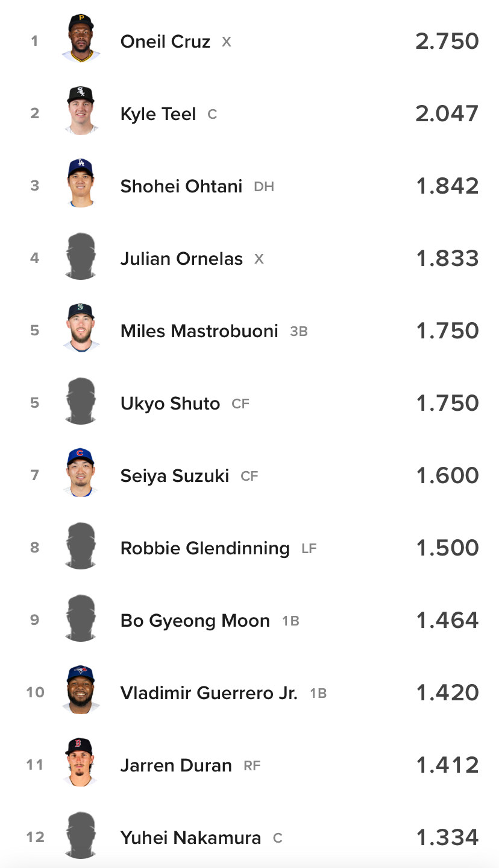Open the Vladimir Guerrero Jr. name link
Screen dimensions: 499x868
coord(209,693)
